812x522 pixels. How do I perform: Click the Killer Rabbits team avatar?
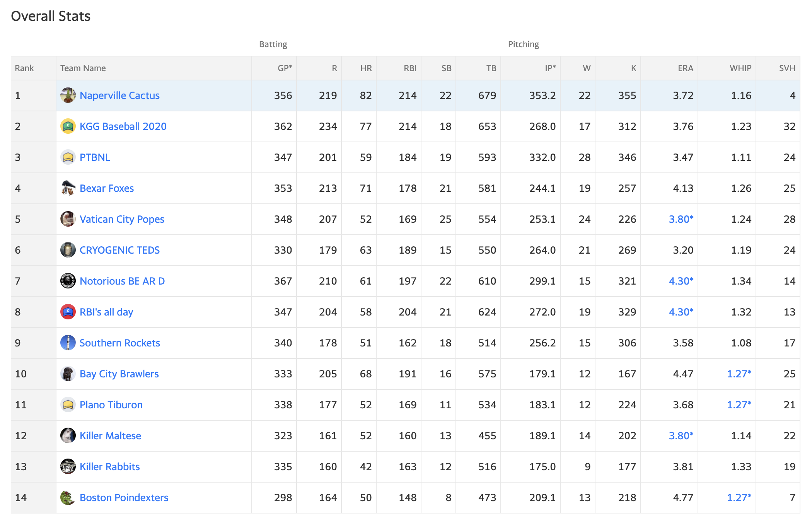[68, 466]
